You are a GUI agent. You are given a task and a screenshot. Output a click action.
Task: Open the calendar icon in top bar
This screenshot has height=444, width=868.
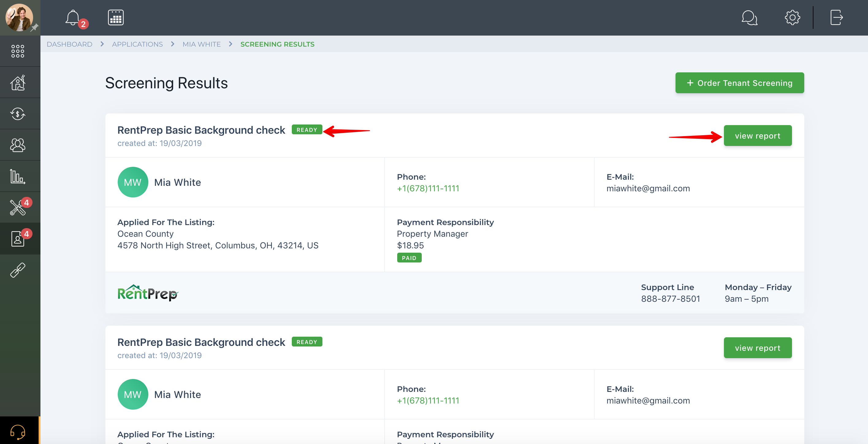pyautogui.click(x=116, y=17)
